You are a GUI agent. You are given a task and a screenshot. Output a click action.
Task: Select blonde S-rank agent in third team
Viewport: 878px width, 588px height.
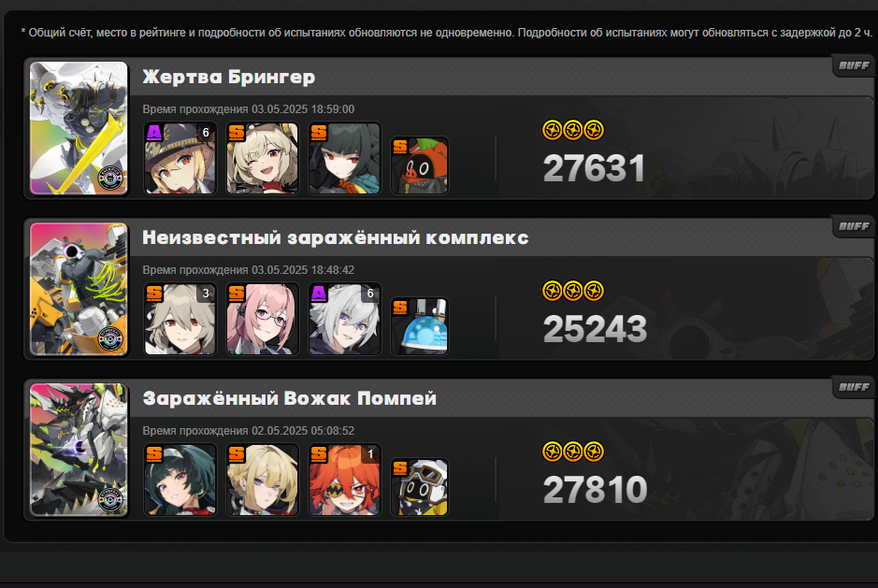click(262, 480)
